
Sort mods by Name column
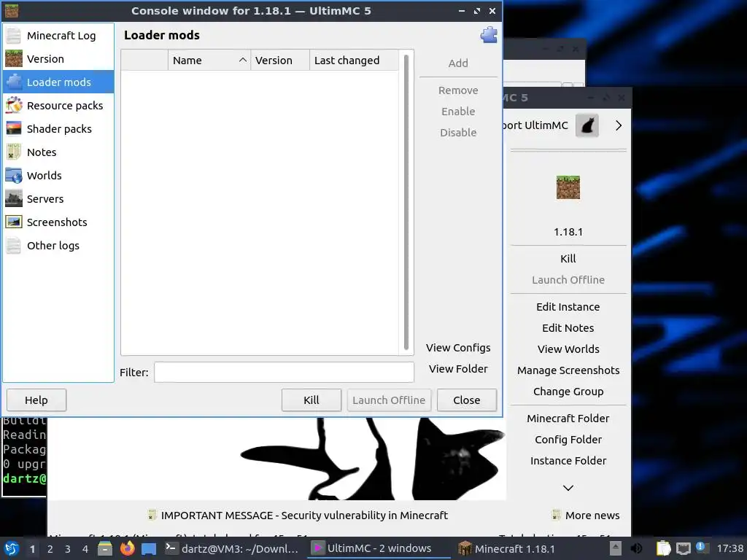click(x=209, y=61)
